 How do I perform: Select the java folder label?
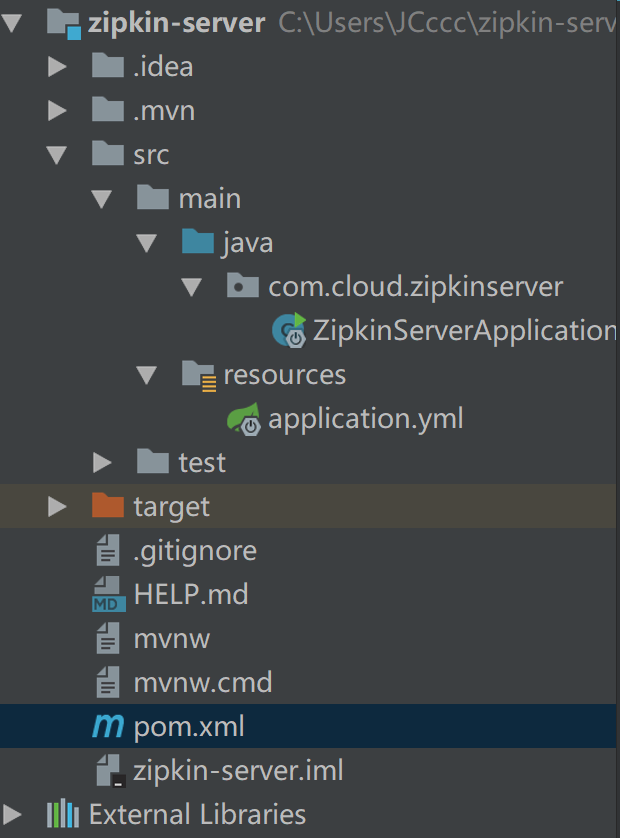(247, 244)
